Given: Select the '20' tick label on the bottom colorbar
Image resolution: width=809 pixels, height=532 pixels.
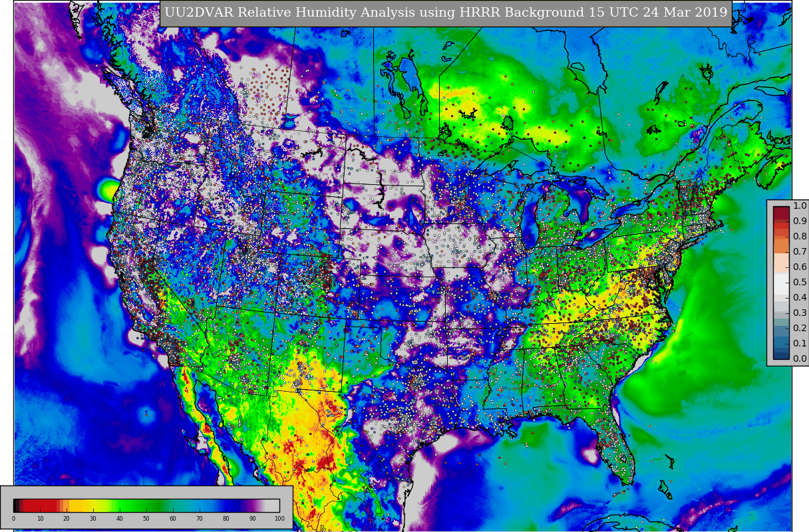Looking at the screenshot, I should 67,519.
